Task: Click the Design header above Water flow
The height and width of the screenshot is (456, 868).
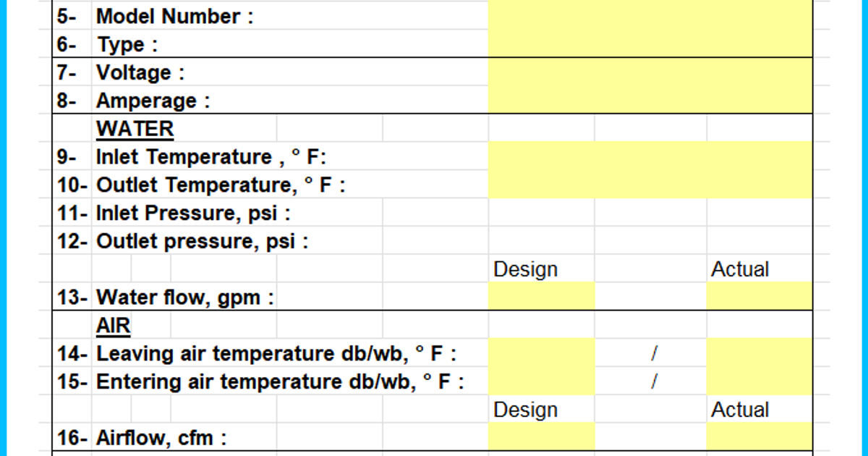Action: [525, 269]
